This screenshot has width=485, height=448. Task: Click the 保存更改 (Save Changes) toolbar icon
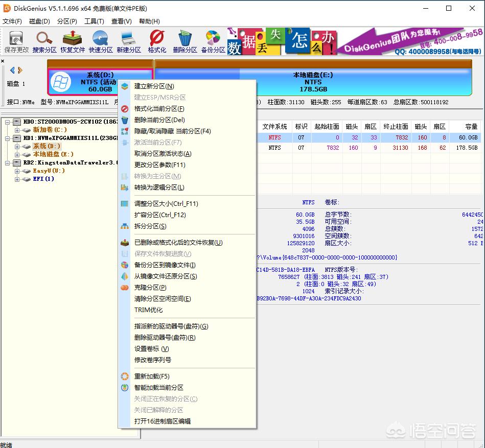15,40
